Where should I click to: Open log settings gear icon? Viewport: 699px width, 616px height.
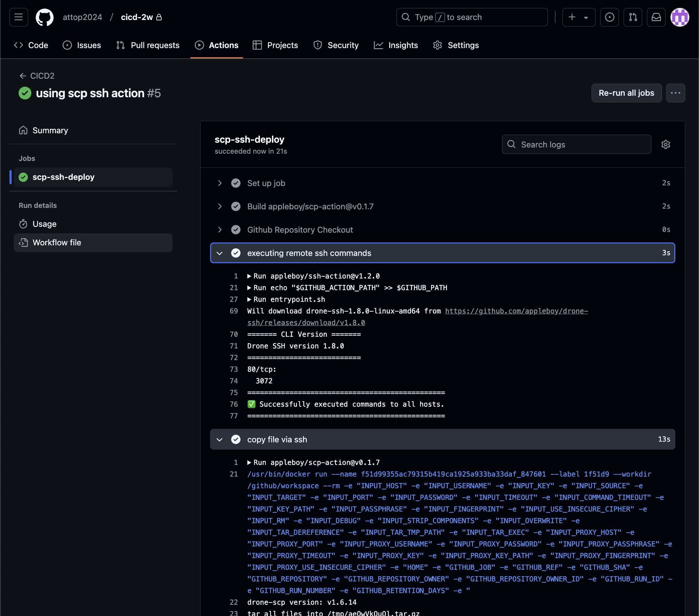pyautogui.click(x=666, y=145)
